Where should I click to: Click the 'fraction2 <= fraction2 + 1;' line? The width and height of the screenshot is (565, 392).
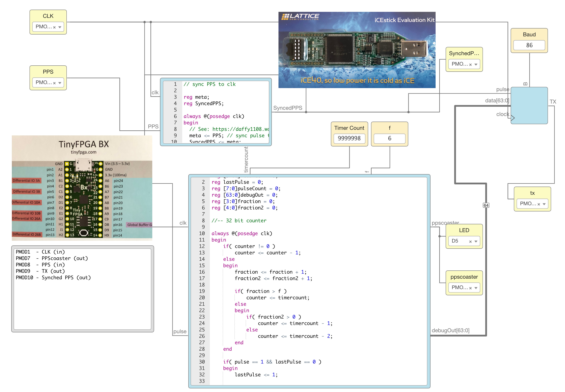tap(273, 278)
